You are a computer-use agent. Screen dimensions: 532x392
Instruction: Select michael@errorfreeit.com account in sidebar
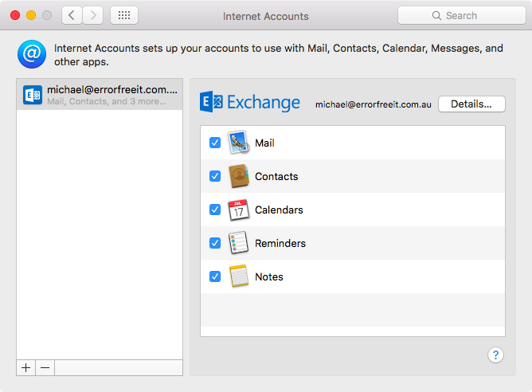click(x=100, y=95)
